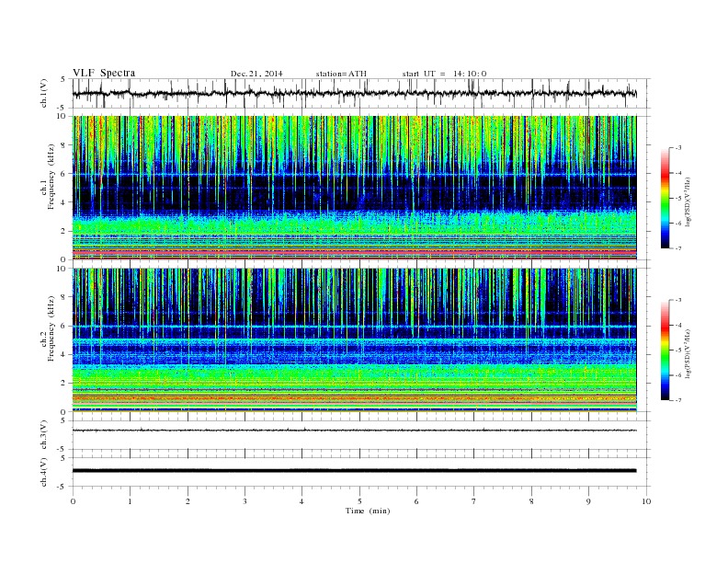The image size is (728, 563).
Task: Click the "ch.1(V)" axis label
Action: point(44,95)
